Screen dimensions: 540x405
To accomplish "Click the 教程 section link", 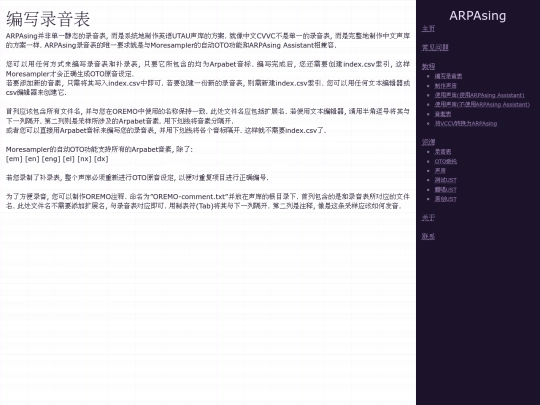I will (x=428, y=66).
